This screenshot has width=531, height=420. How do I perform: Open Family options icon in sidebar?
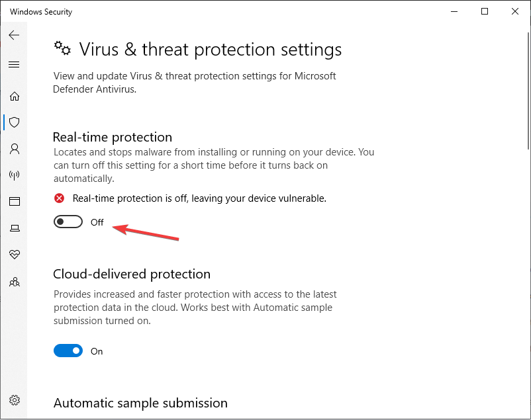[x=14, y=282]
